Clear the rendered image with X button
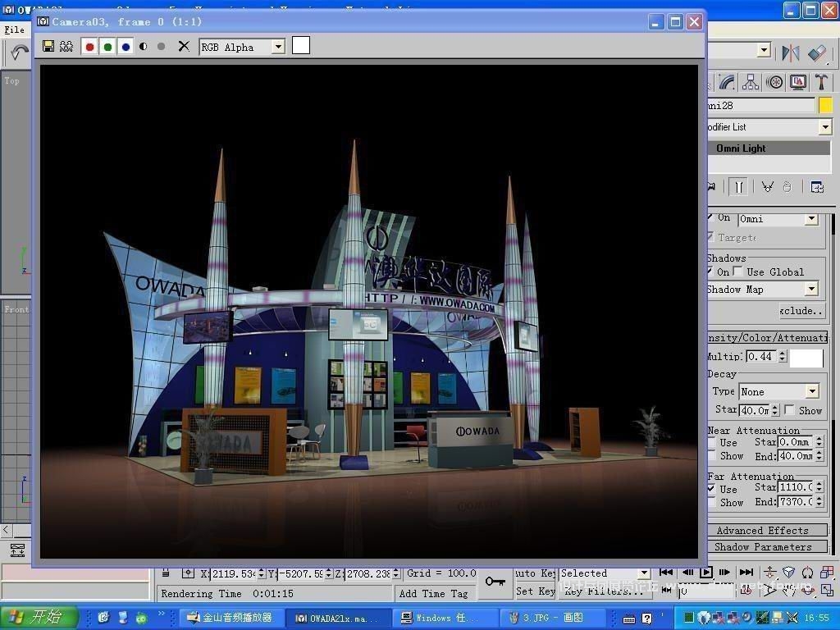Image resolution: width=840 pixels, height=630 pixels. pos(184,47)
